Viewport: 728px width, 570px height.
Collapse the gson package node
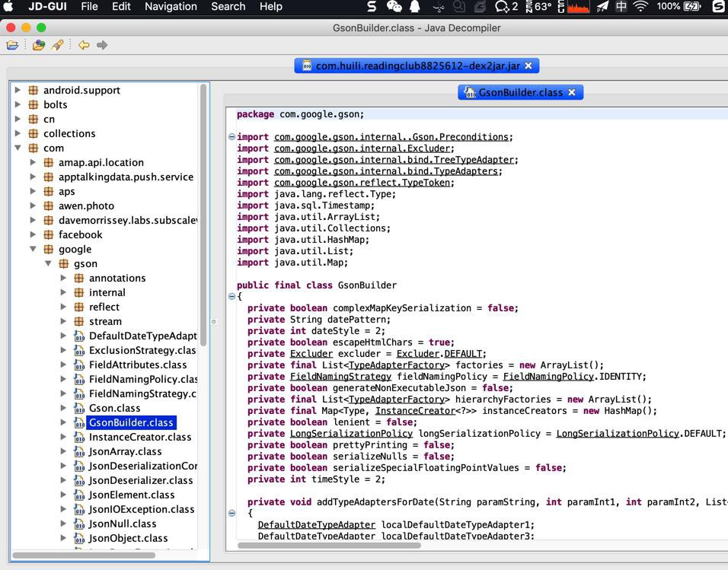[48, 263]
